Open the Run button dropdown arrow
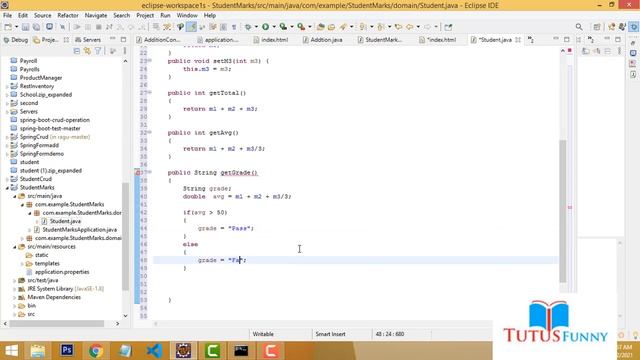This screenshot has width=640, height=360. click(x=273, y=27)
